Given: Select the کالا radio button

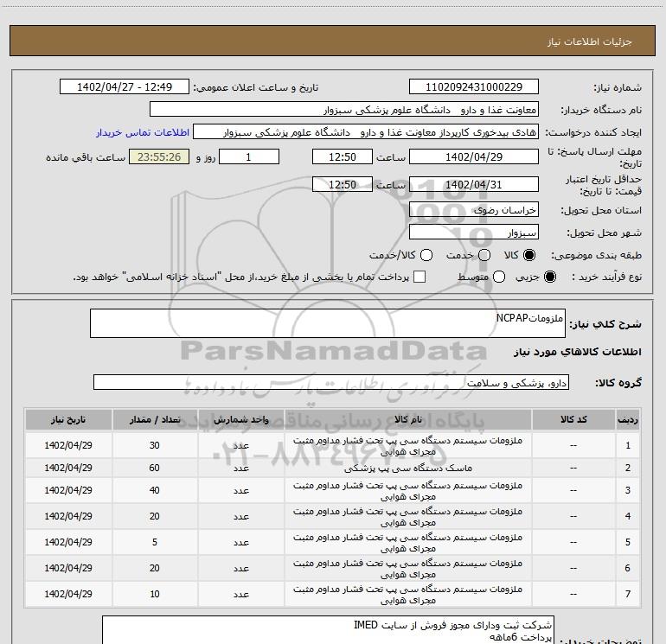Looking at the screenshot, I should [x=529, y=255].
